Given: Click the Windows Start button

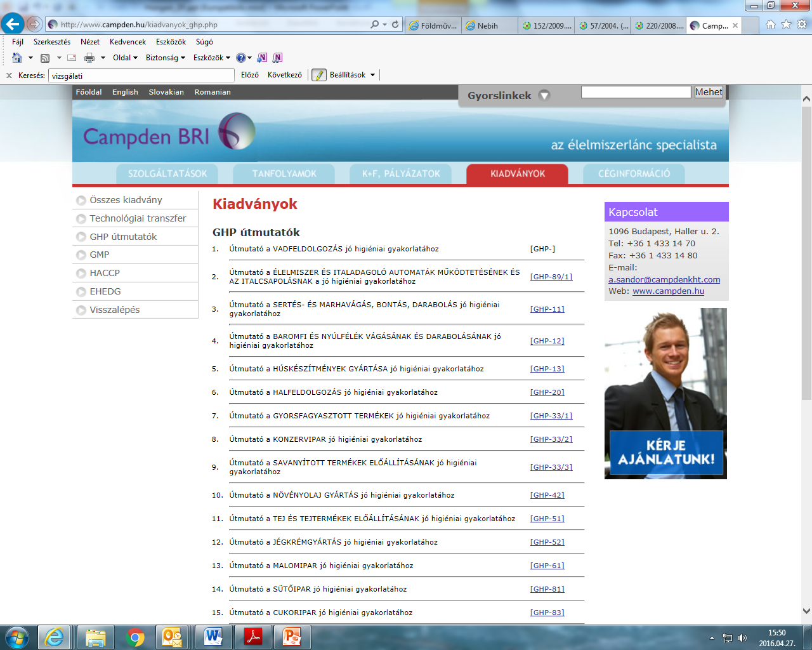Looking at the screenshot, I should (x=17, y=637).
